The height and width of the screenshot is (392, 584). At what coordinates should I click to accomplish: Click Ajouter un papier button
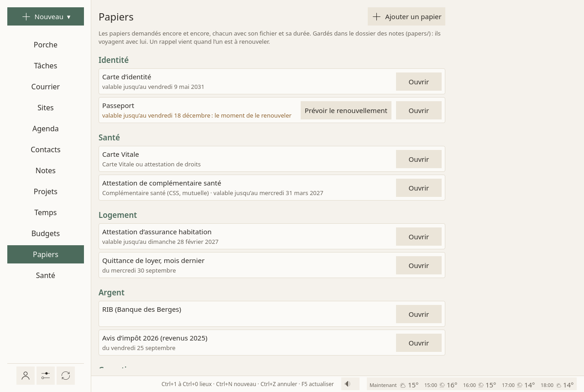(x=407, y=16)
